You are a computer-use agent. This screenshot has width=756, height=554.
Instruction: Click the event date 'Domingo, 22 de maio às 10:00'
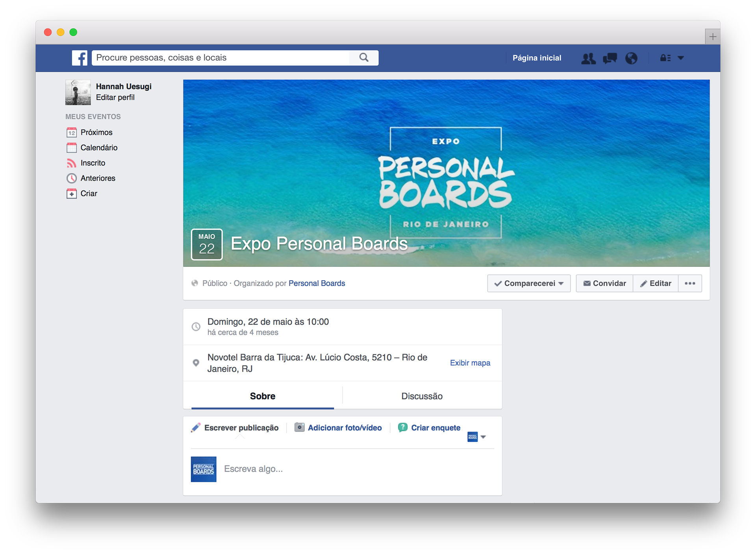[268, 322]
